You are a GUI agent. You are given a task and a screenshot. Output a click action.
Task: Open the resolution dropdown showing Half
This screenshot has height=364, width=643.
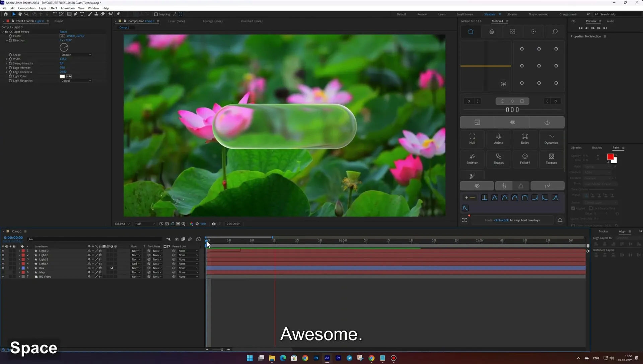click(x=145, y=224)
